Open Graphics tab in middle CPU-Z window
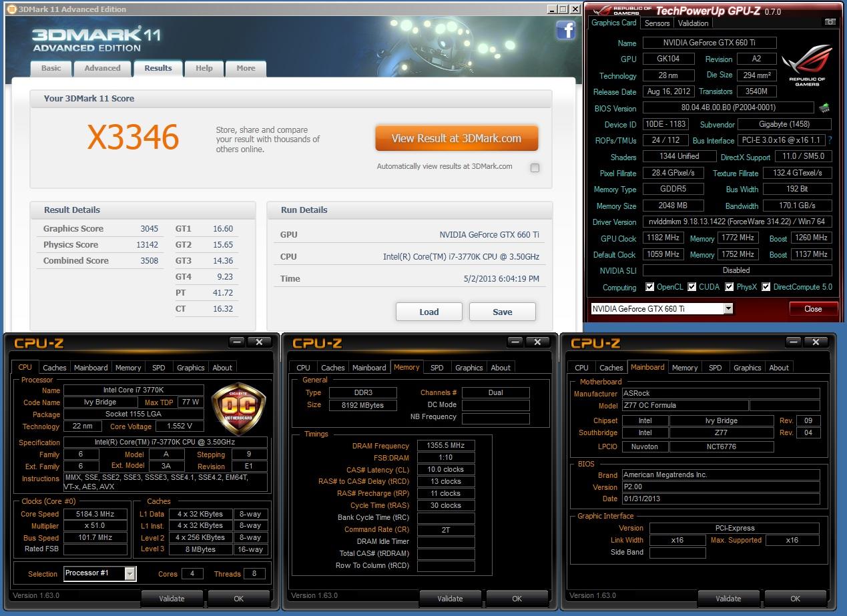847x616 pixels. 469,368
